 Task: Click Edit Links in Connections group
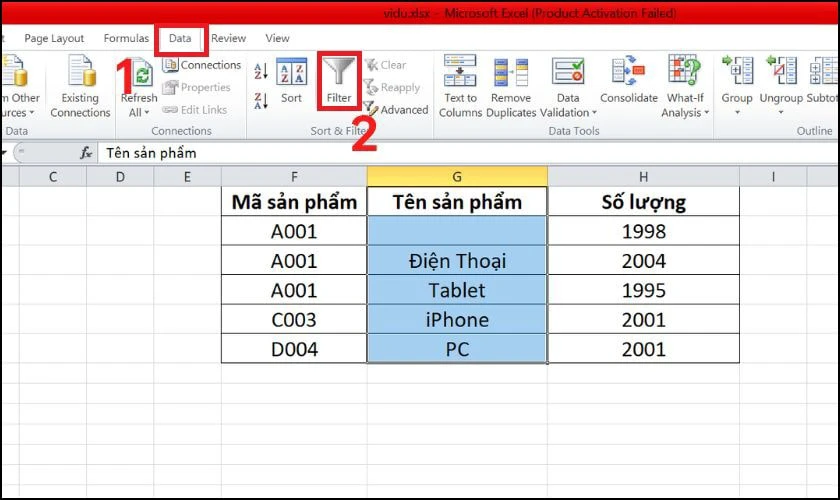(194, 110)
